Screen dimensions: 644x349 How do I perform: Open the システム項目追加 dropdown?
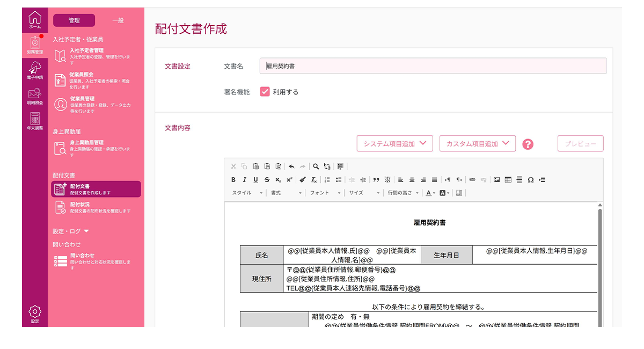tap(394, 143)
